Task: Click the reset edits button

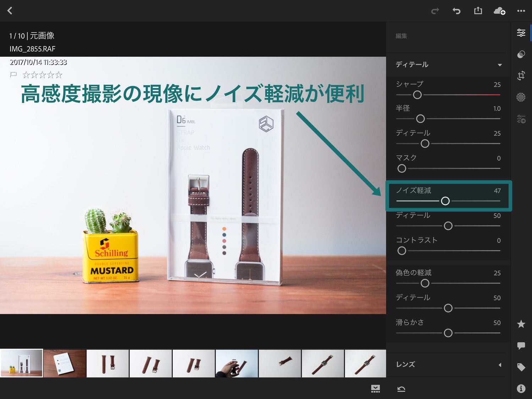Action: pyautogui.click(x=401, y=389)
